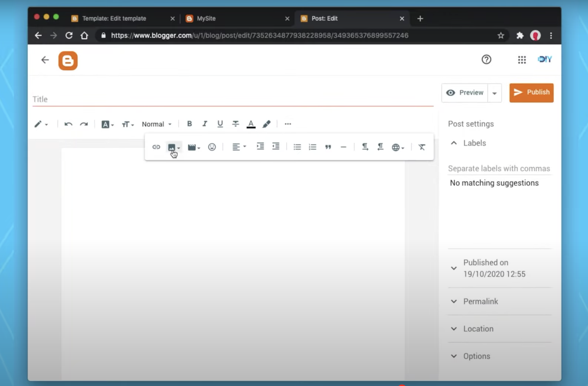Click the more formatting options ellipsis
The width and height of the screenshot is (588, 386).
coord(287,124)
